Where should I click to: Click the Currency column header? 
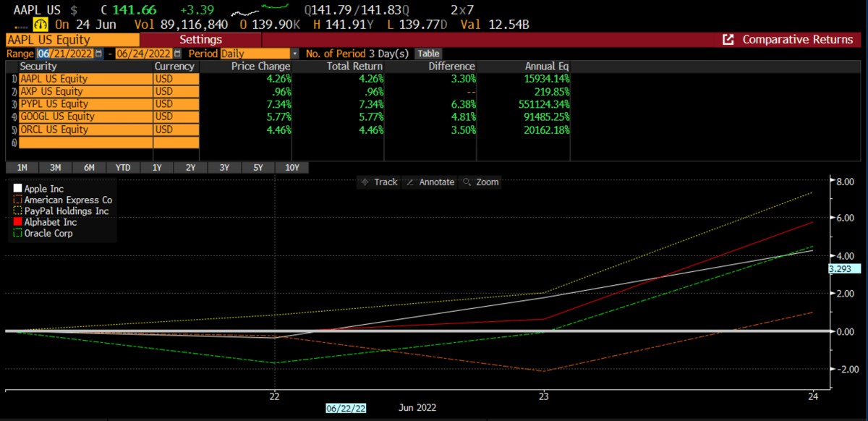click(x=174, y=67)
